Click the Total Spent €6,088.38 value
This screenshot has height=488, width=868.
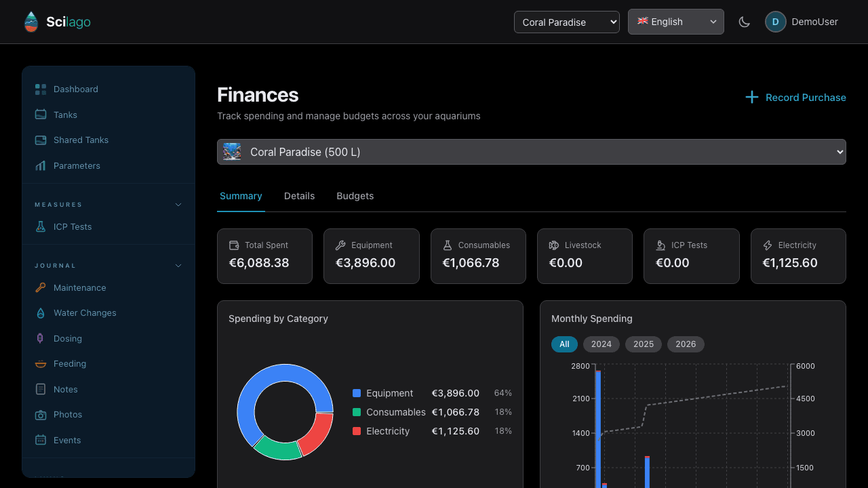(259, 263)
